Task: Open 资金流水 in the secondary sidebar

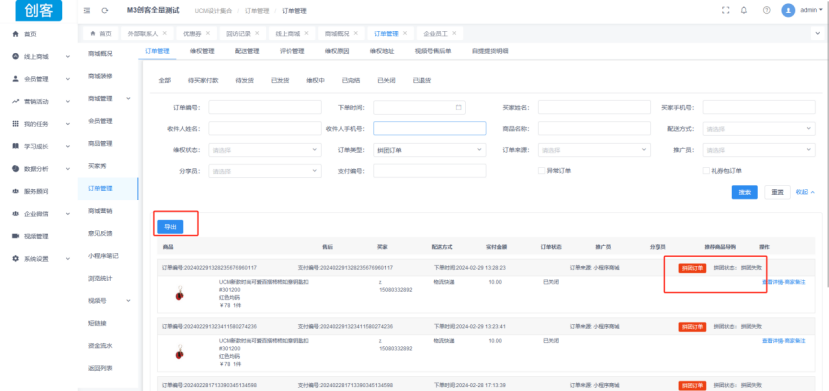Action: (x=100, y=346)
